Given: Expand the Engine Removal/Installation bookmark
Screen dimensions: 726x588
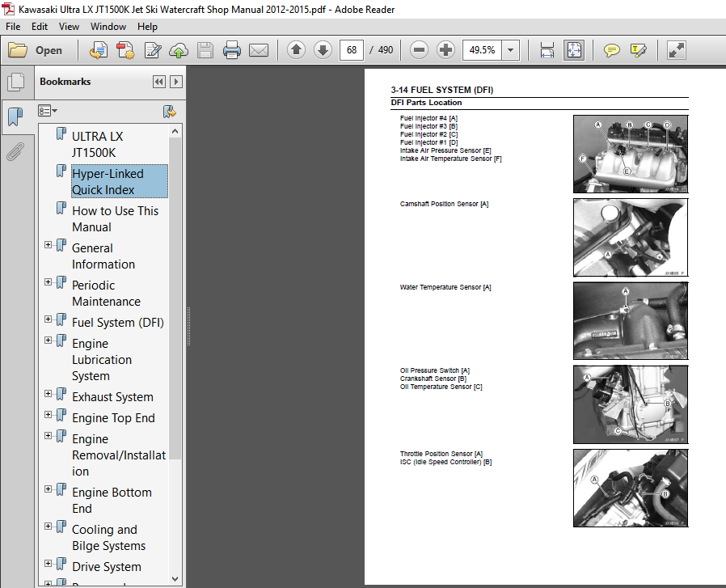Looking at the screenshot, I should click(49, 436).
